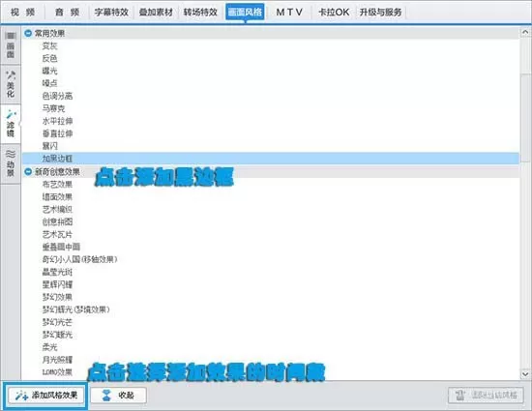Open the 音频 tab

pyautogui.click(x=67, y=13)
